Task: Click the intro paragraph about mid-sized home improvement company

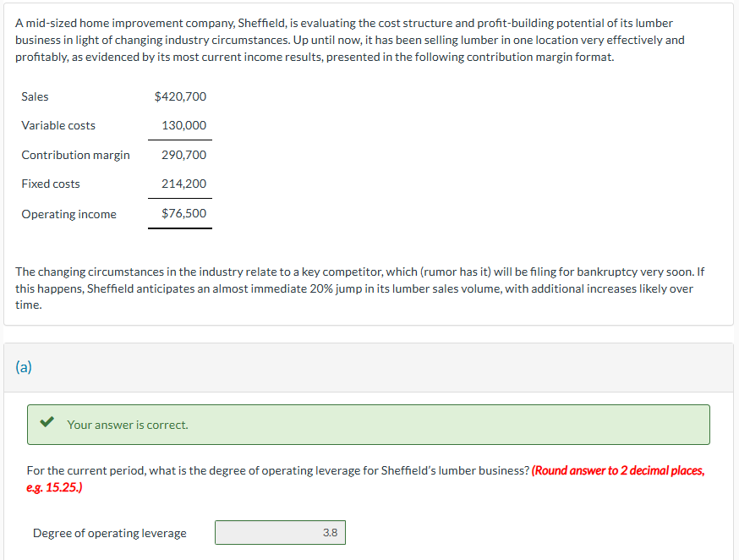Action: click(x=350, y=40)
